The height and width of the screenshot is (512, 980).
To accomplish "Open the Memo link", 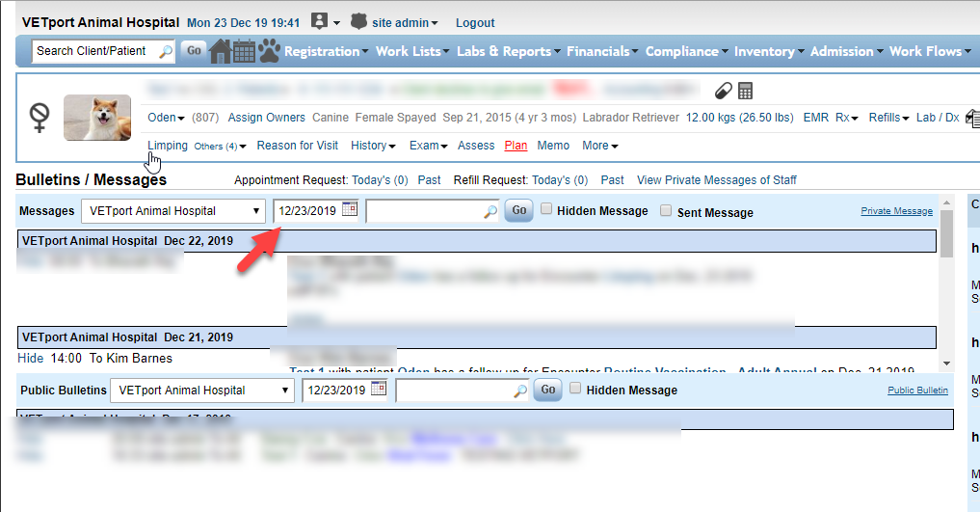I will click(553, 146).
